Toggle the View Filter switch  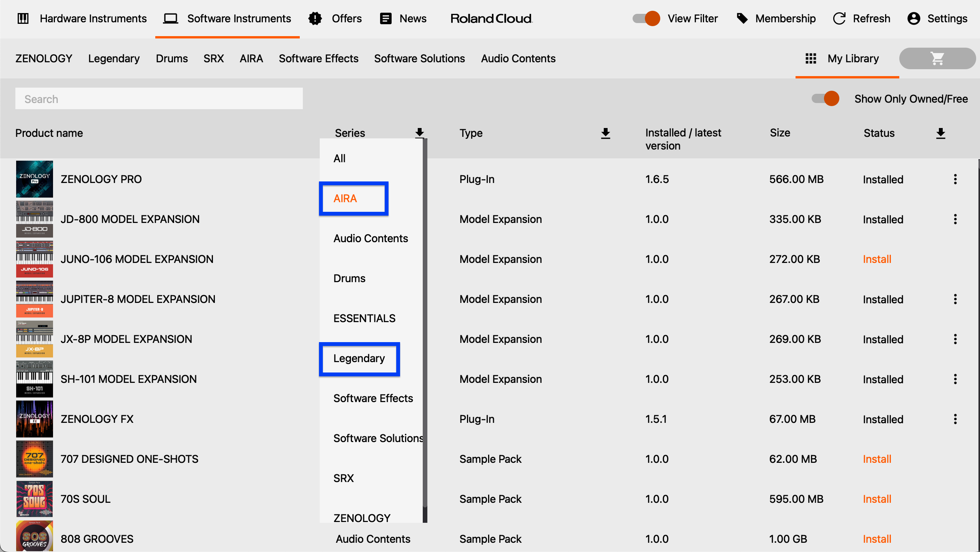[x=646, y=18]
